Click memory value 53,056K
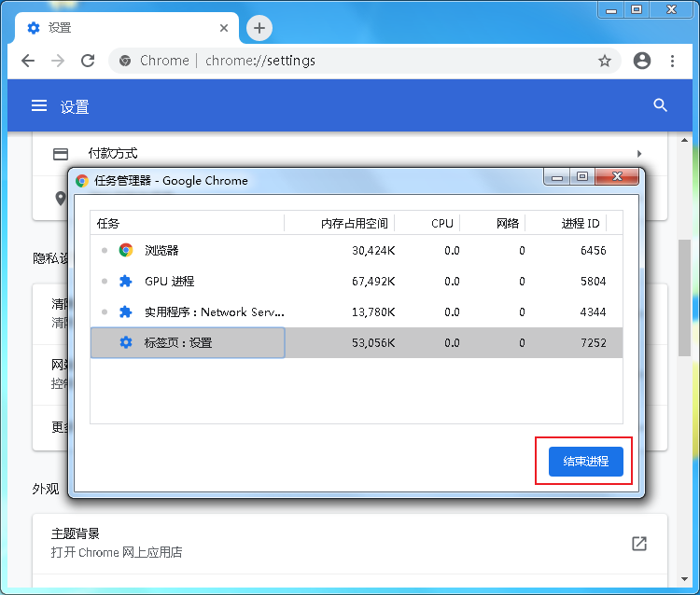 (373, 343)
